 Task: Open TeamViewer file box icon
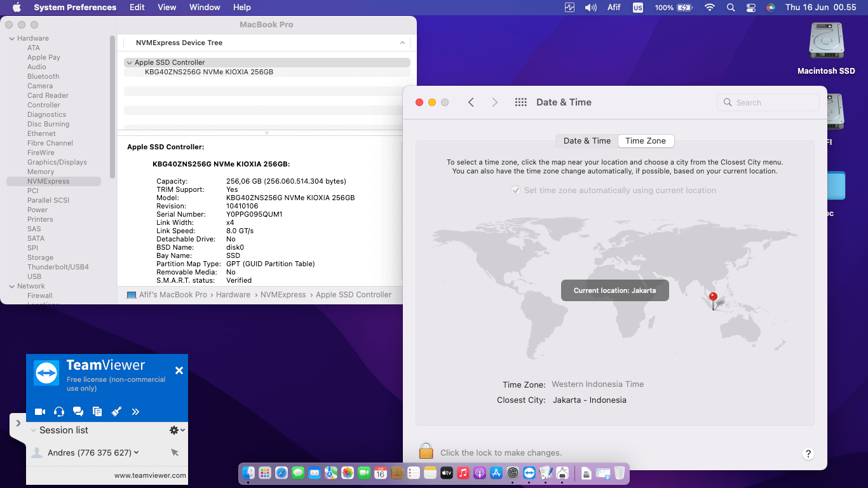coord(97,412)
